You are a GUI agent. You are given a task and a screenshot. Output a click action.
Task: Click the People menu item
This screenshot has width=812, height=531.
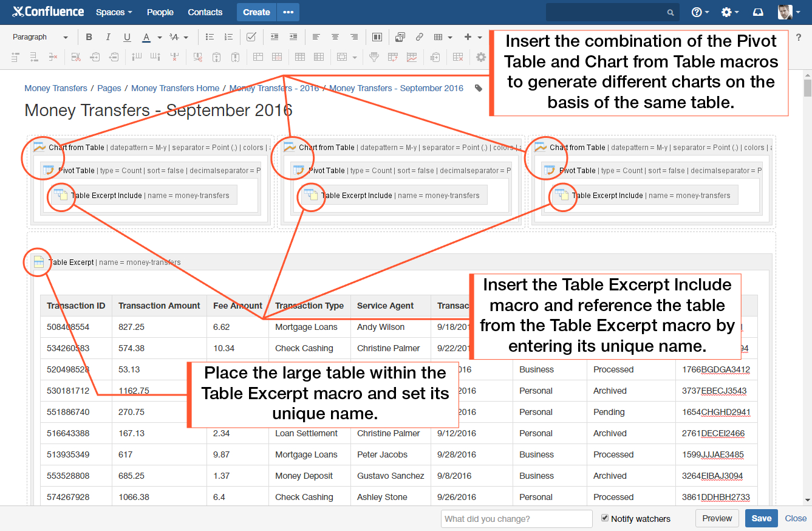point(160,12)
